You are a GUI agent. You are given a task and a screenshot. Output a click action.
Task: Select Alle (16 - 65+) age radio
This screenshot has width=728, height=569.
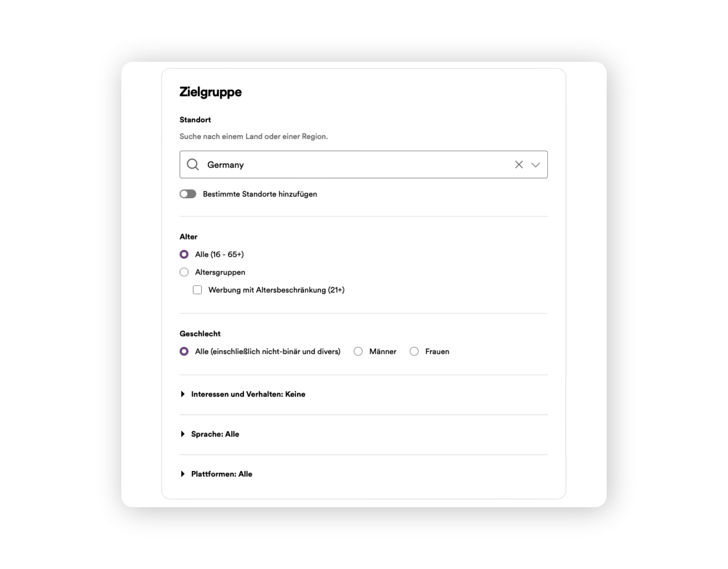click(x=184, y=254)
